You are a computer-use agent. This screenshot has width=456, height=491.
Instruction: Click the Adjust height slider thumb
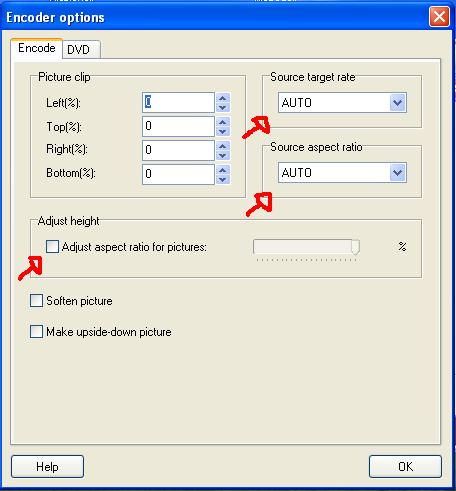tap(355, 247)
